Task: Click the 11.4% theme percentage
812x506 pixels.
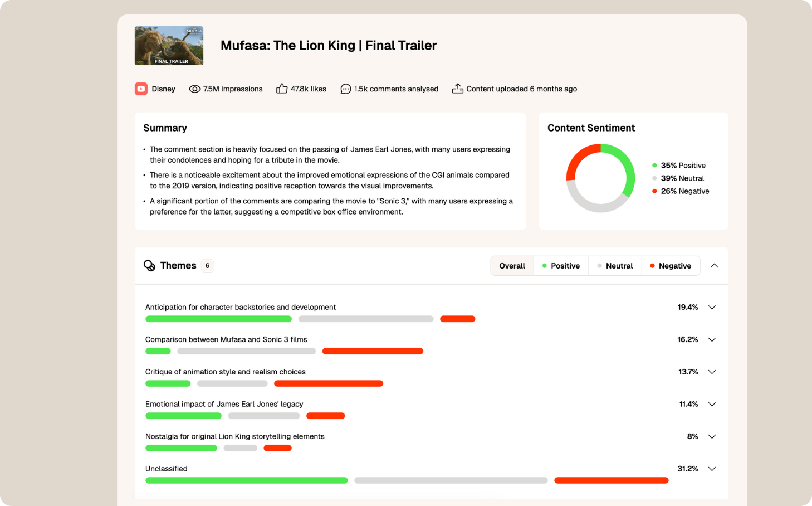Action: pyautogui.click(x=689, y=405)
